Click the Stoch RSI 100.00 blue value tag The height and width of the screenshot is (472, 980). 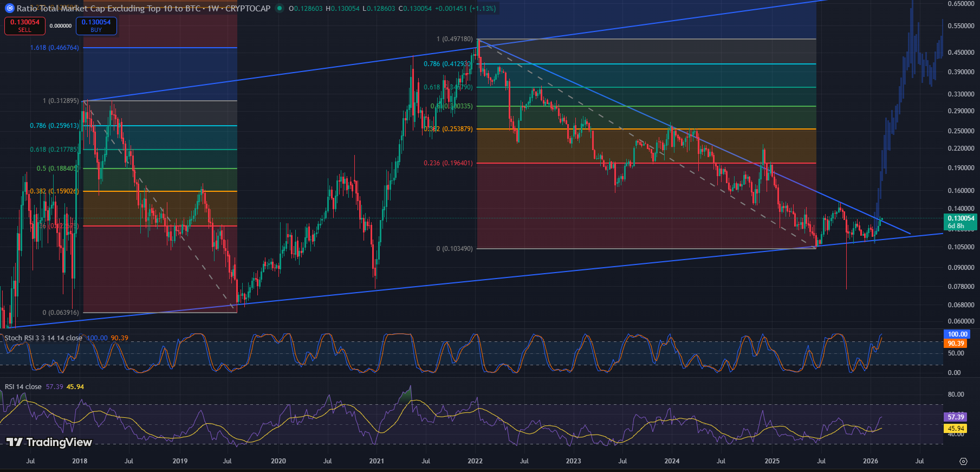[x=957, y=334]
